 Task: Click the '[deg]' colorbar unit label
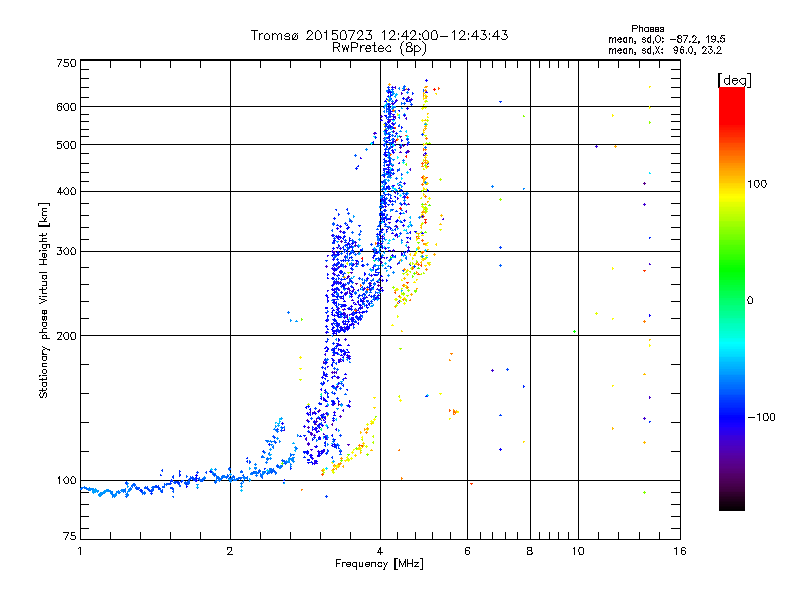pos(734,80)
